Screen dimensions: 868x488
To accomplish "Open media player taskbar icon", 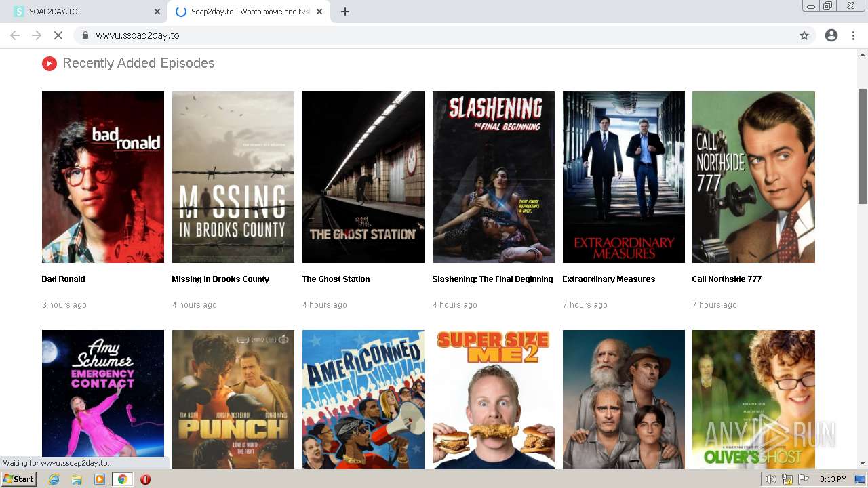I will (100, 479).
